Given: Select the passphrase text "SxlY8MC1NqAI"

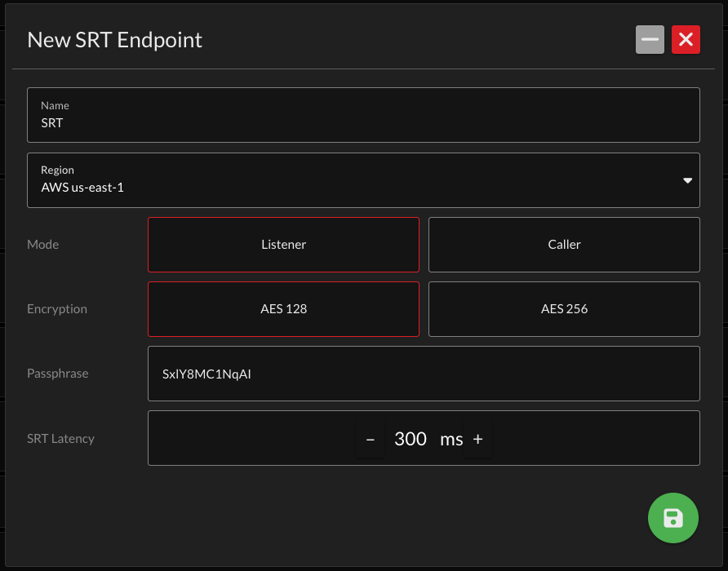Looking at the screenshot, I should [205, 374].
